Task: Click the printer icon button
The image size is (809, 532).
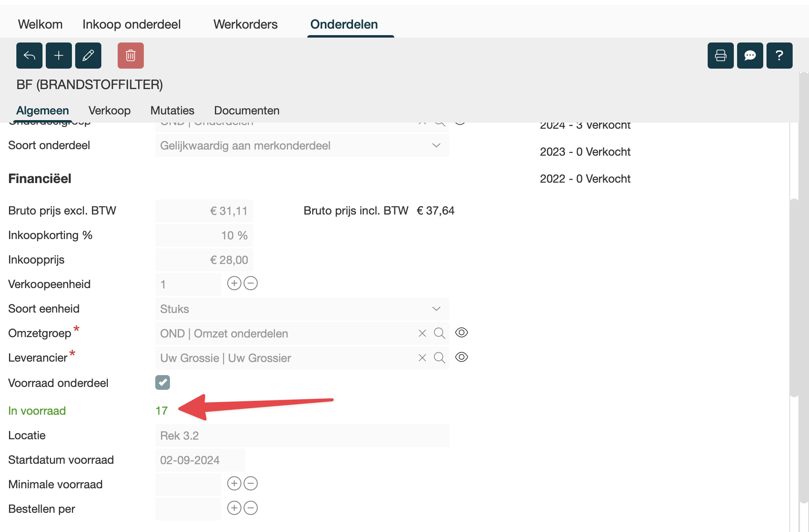Action: 721,56
